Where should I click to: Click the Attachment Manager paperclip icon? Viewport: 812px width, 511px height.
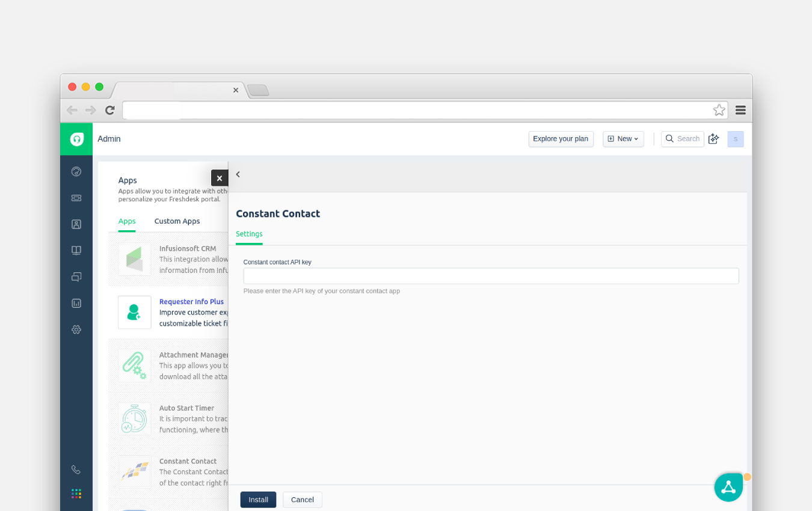(x=135, y=366)
